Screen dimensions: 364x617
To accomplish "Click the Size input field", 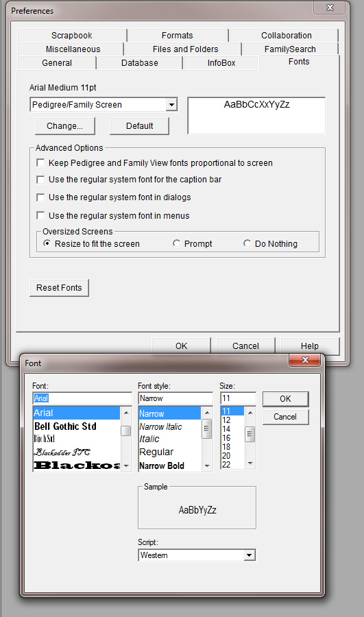I will click(x=238, y=398).
